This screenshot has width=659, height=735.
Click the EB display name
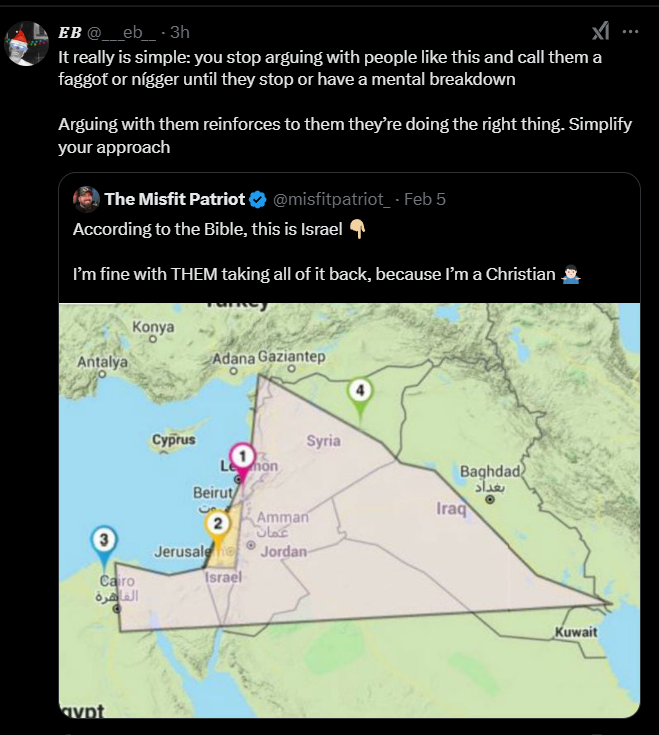click(x=70, y=31)
